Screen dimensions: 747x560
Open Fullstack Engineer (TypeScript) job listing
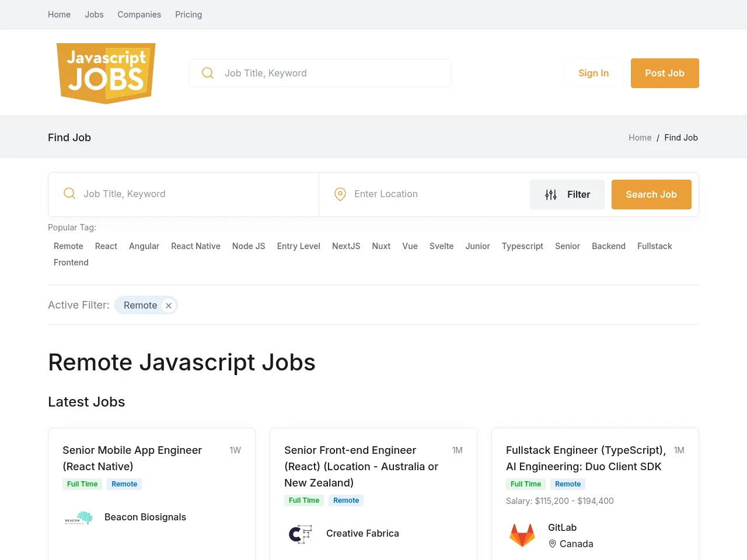click(586, 459)
